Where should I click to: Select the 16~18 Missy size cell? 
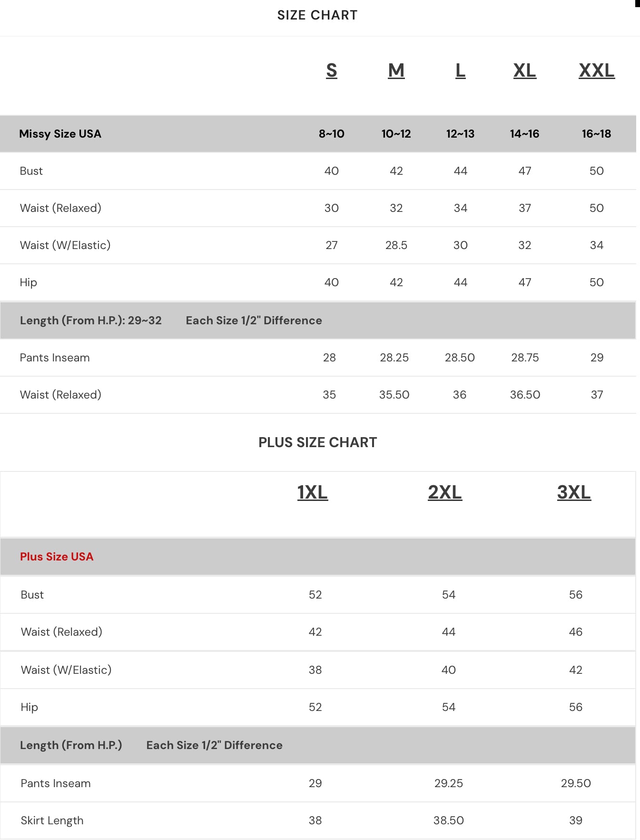pos(596,134)
